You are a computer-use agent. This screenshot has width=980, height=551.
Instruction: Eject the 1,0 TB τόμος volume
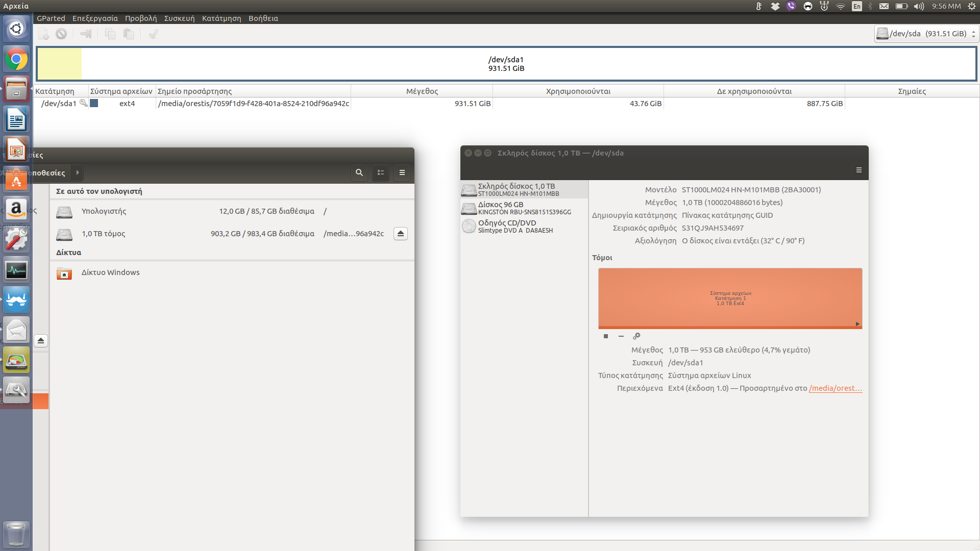401,234
